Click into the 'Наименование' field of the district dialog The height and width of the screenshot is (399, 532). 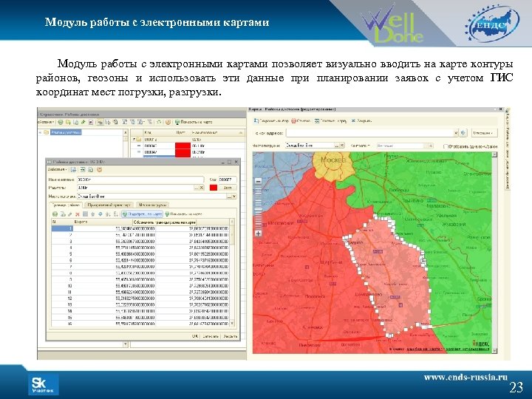click(140, 180)
